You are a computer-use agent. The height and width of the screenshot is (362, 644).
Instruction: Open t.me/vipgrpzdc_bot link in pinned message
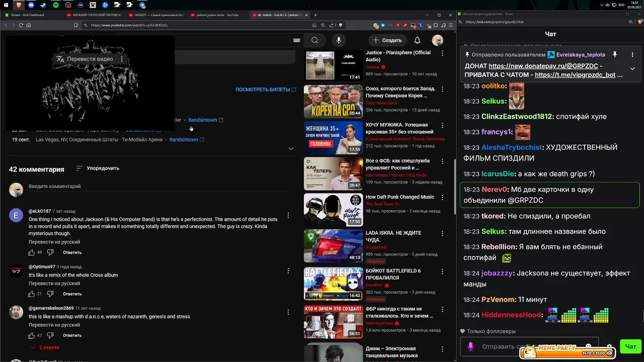[575, 75]
